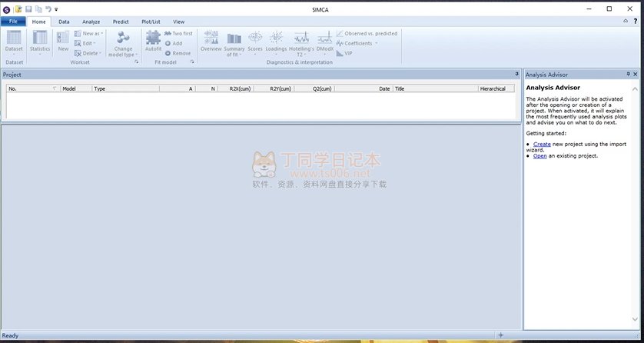The image size is (644, 343).
Task: Click the New workset icon
Action: point(63,38)
